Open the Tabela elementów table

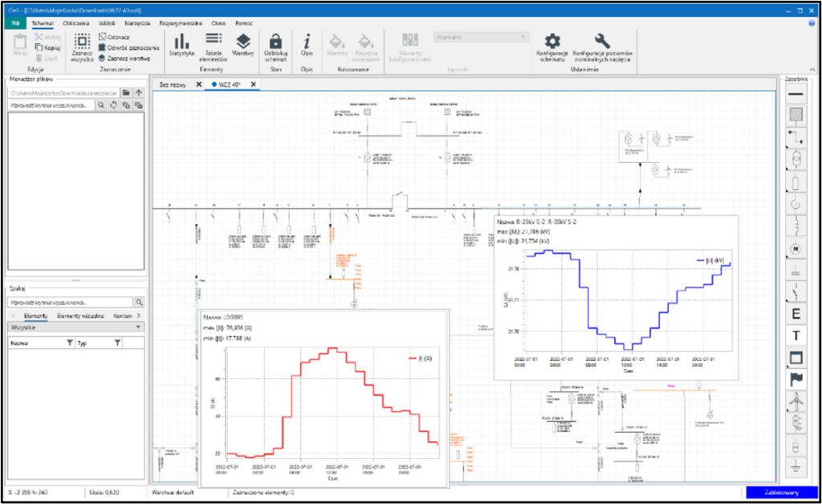click(213, 47)
